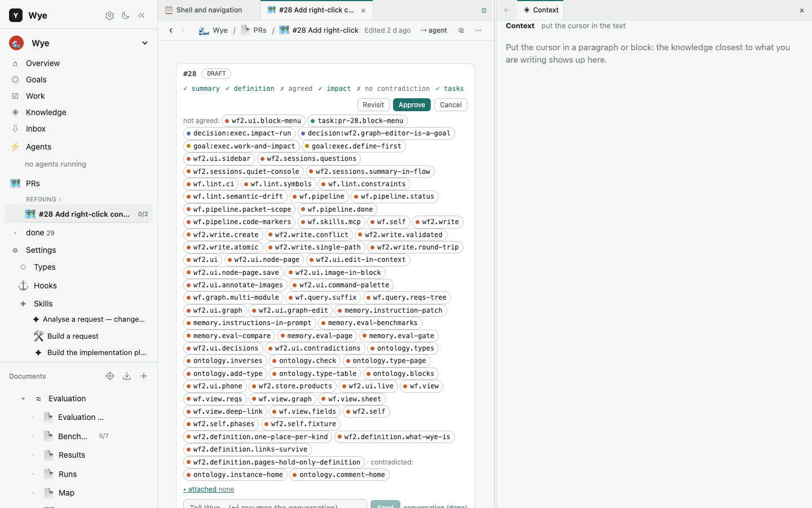Open the conversation (done) link
812x508 pixels.
[435, 506]
